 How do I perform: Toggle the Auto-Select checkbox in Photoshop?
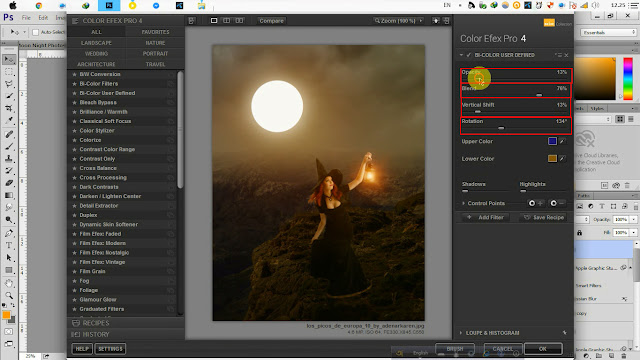coord(36,32)
